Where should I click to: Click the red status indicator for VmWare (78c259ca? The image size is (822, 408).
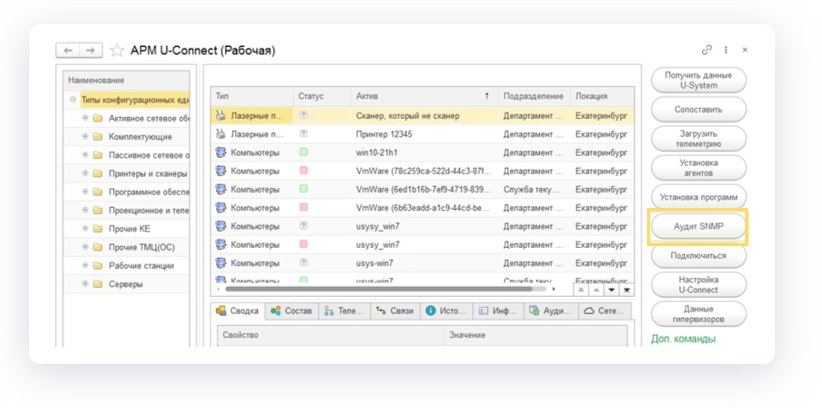304,170
